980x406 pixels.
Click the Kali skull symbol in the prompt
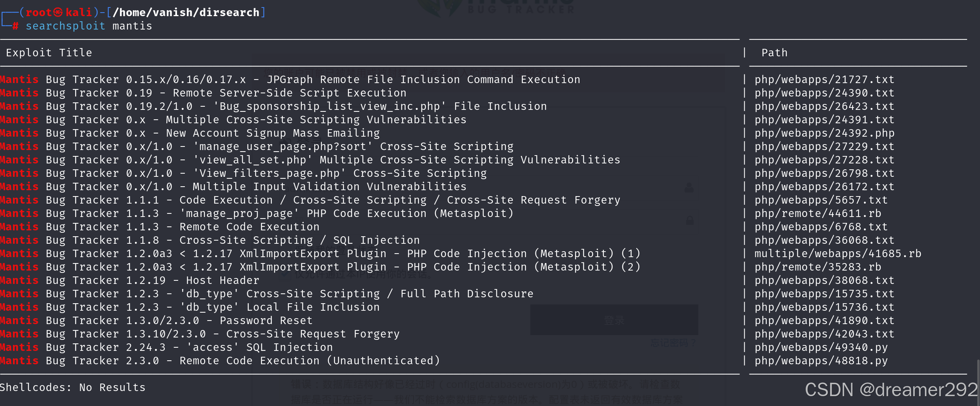(x=58, y=13)
